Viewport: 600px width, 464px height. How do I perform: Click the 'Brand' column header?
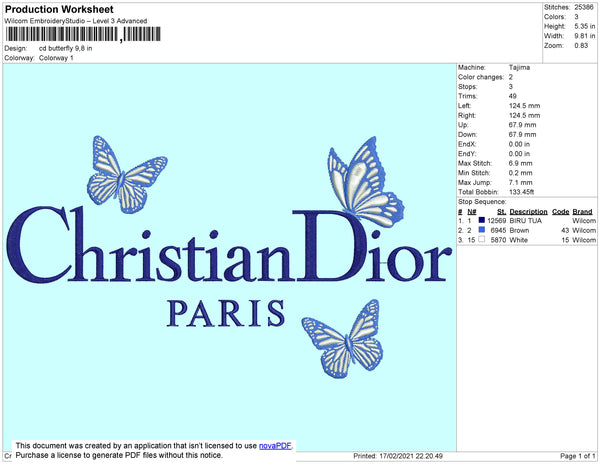click(582, 212)
